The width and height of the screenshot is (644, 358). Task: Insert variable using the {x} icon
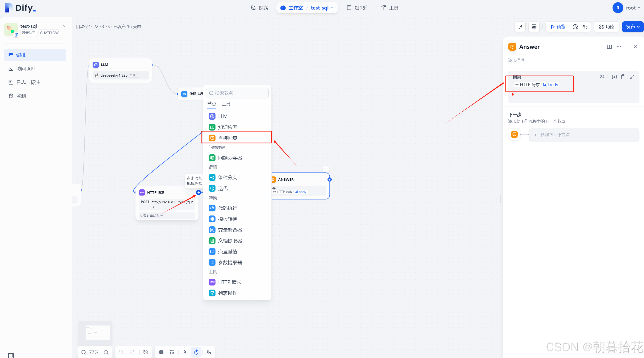pos(614,77)
